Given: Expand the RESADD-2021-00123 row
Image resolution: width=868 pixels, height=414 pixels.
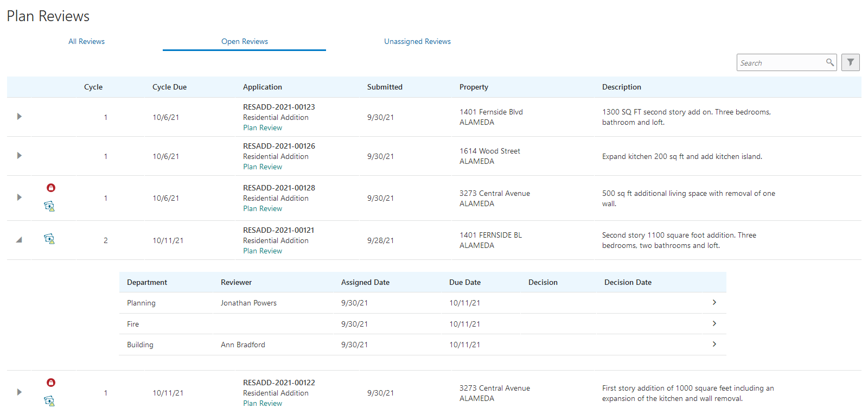Looking at the screenshot, I should pos(20,117).
